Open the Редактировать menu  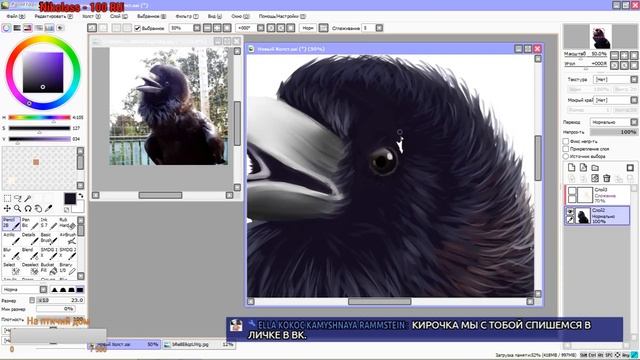tap(53, 16)
